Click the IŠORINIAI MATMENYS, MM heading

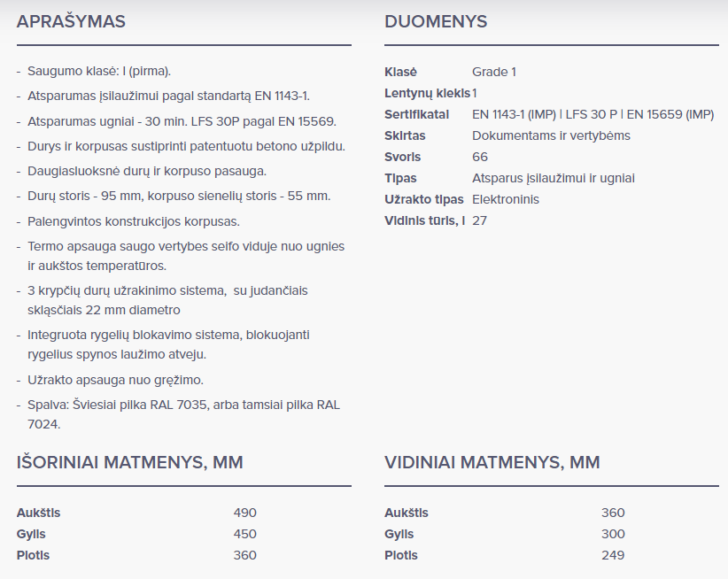(130, 462)
